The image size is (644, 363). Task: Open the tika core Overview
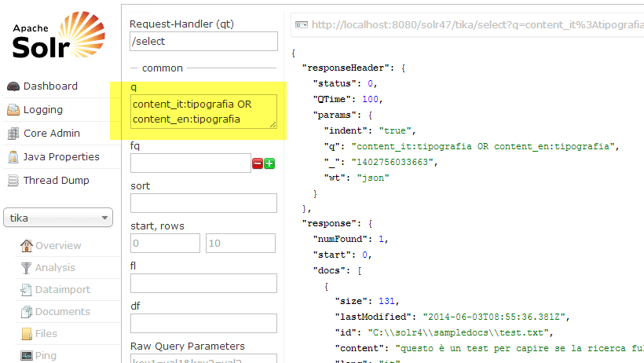pos(58,245)
